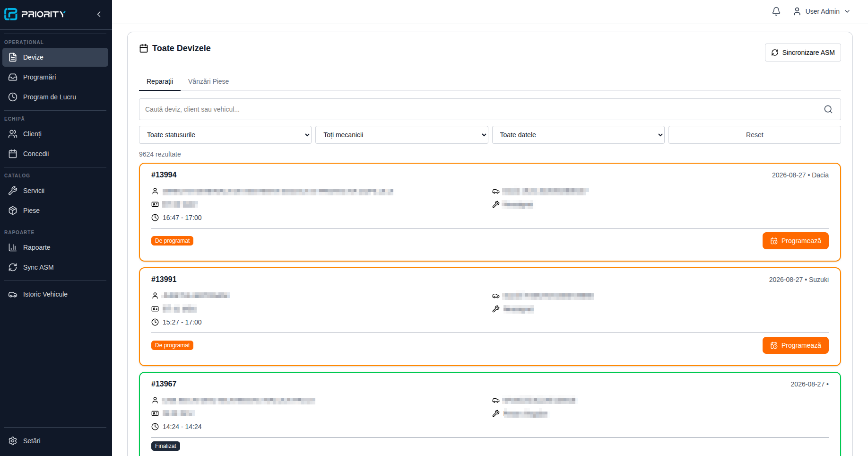Go to Programări in the sidebar

point(55,77)
